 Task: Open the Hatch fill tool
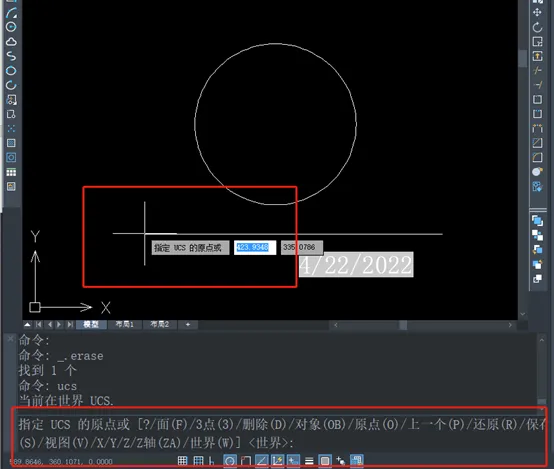(11, 143)
